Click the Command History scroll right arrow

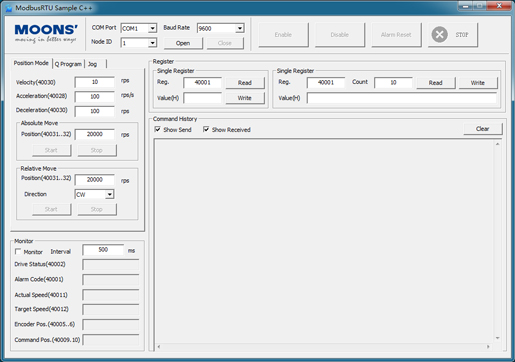click(488, 347)
